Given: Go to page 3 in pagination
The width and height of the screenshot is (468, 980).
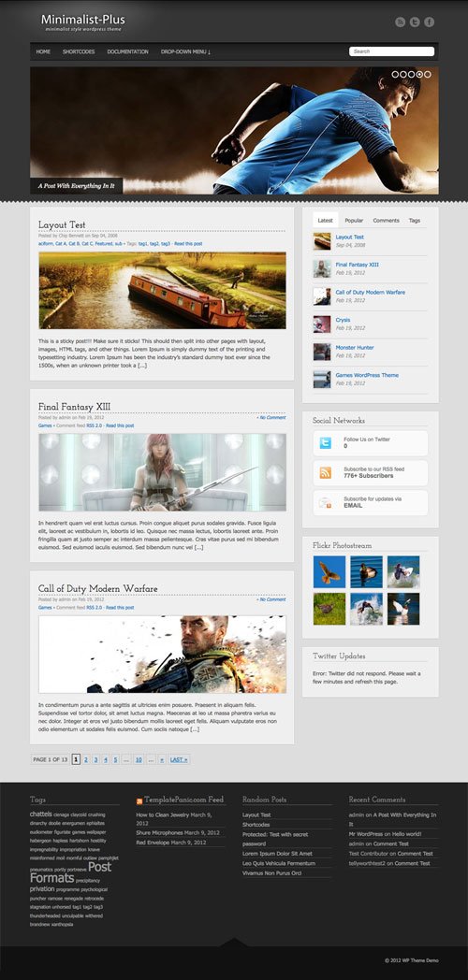Looking at the screenshot, I should click(x=95, y=759).
